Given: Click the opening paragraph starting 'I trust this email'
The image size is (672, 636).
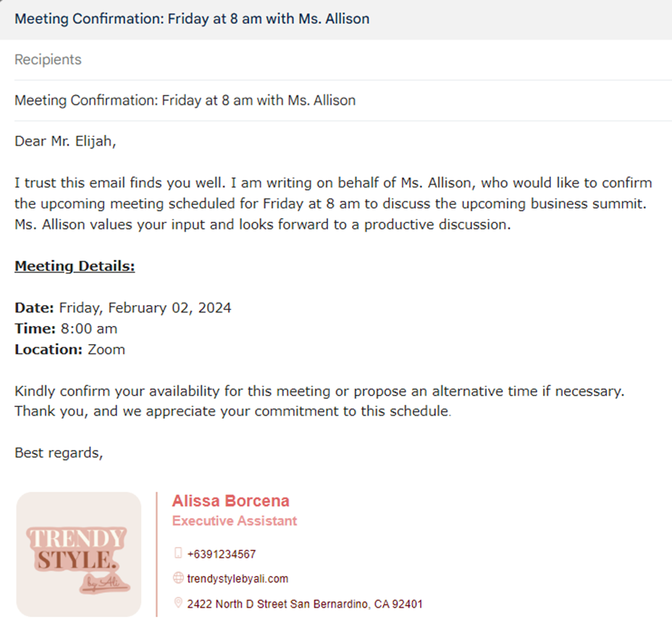Looking at the screenshot, I should 333,204.
